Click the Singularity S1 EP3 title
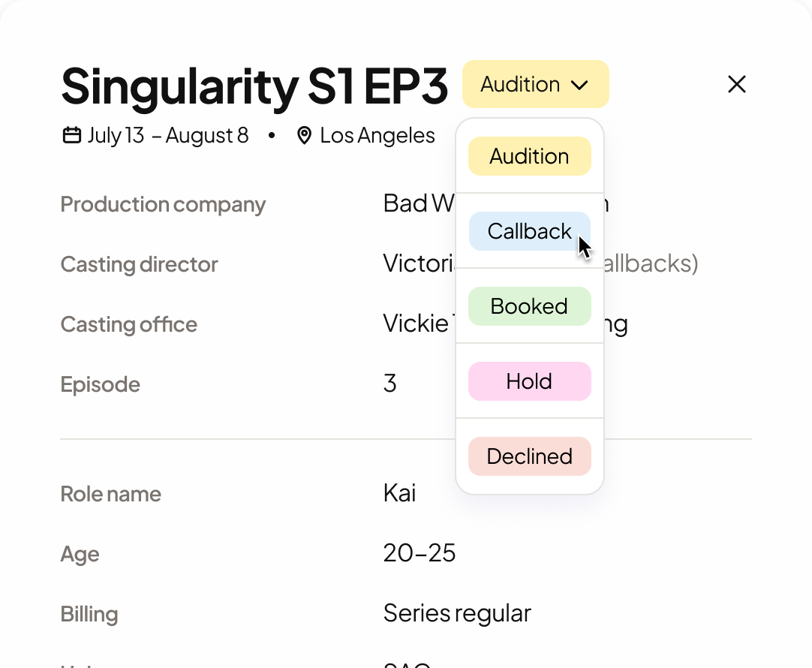The height and width of the screenshot is (668, 812). pyautogui.click(x=254, y=86)
